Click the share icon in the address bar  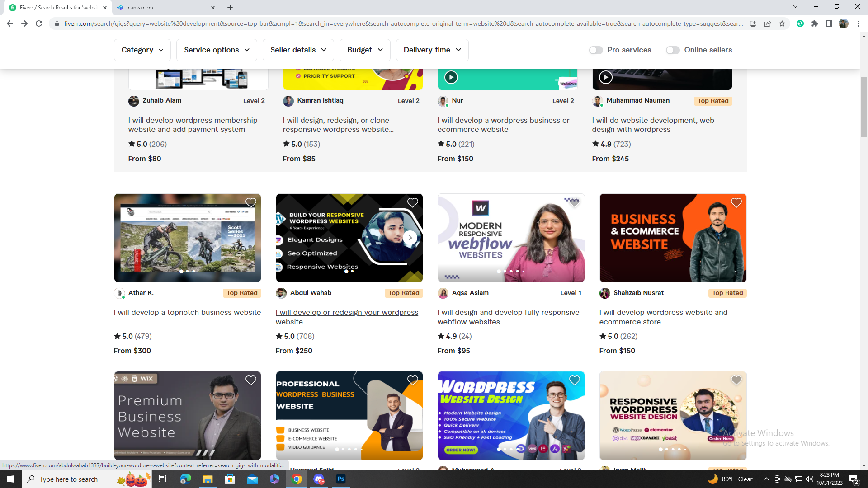pos(768,23)
